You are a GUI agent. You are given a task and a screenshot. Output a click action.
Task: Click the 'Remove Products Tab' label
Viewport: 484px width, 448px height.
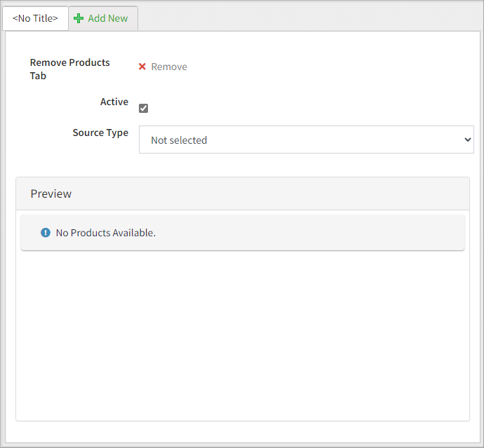[69, 69]
